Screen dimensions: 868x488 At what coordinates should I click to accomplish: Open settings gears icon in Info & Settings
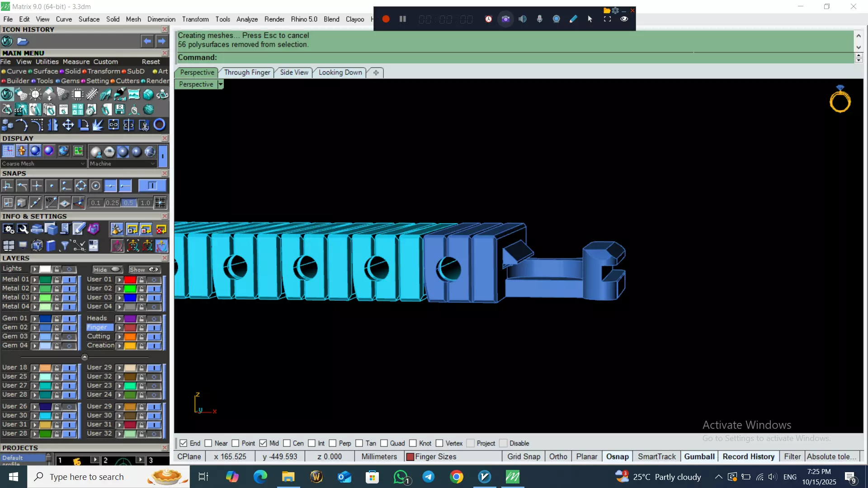(x=9, y=230)
